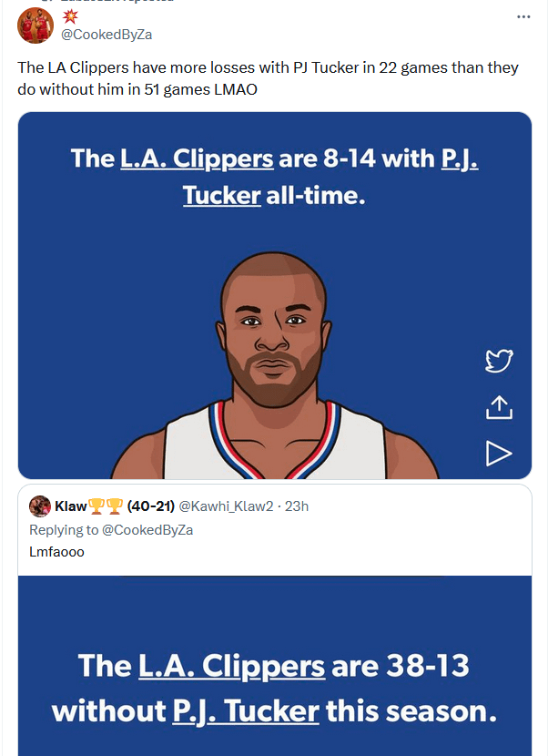The image size is (548, 756).
Task: Click the underlined L.A. Clippers in the 8-14 graphic
Action: click(x=197, y=158)
